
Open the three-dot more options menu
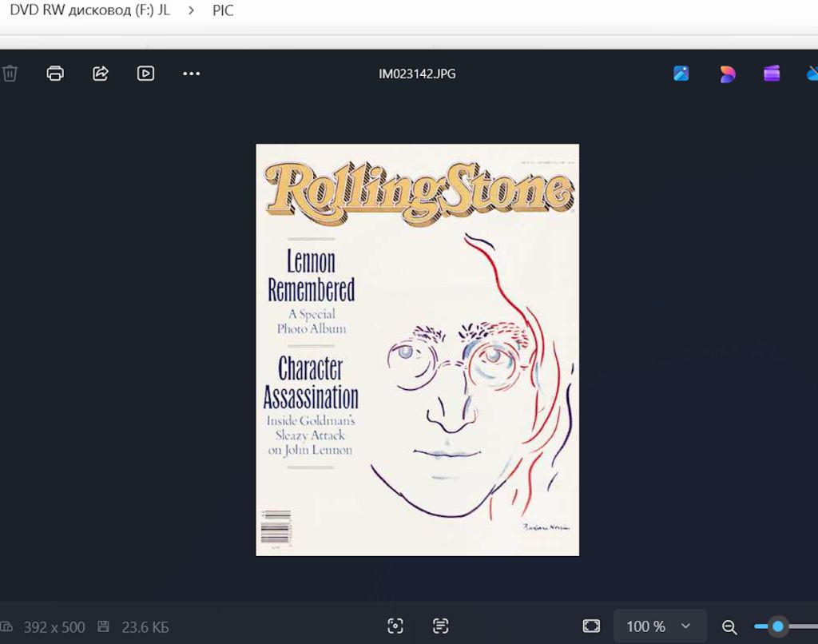click(x=192, y=74)
